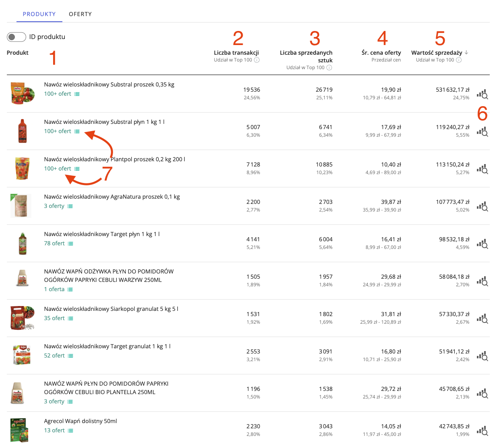Click Liczba transakcji column header
497x448 pixels.
(x=236, y=53)
